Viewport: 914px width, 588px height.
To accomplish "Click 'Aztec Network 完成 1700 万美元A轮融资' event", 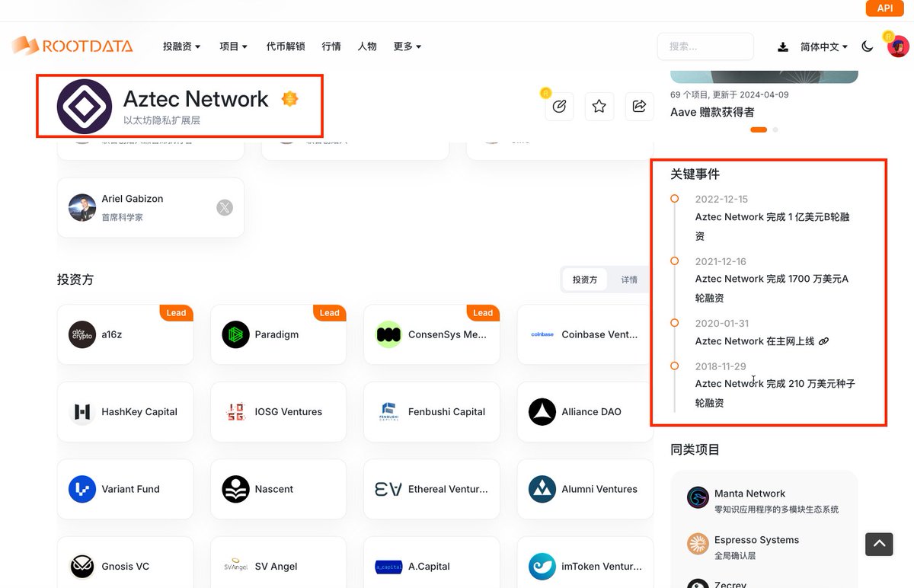I will click(772, 289).
